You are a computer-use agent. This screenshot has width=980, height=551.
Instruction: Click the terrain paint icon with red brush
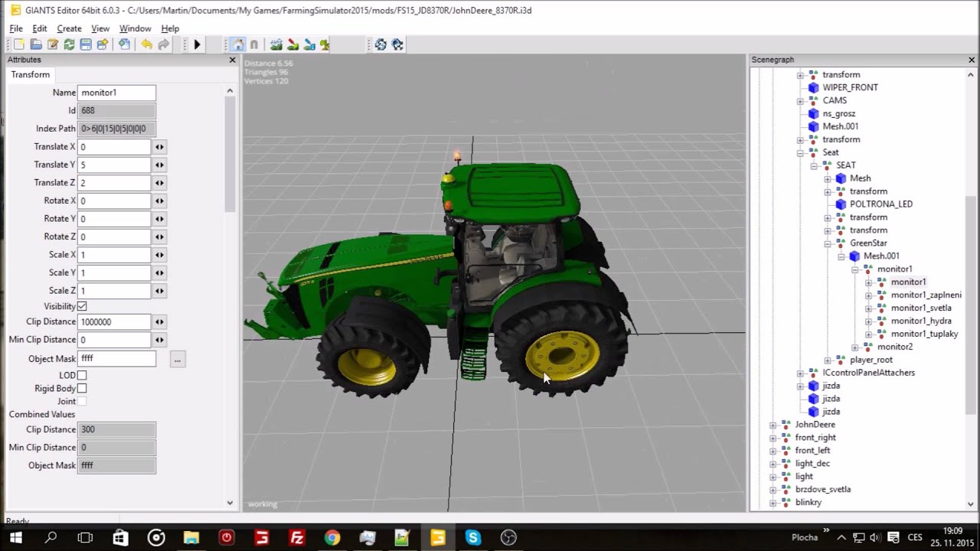click(x=292, y=45)
